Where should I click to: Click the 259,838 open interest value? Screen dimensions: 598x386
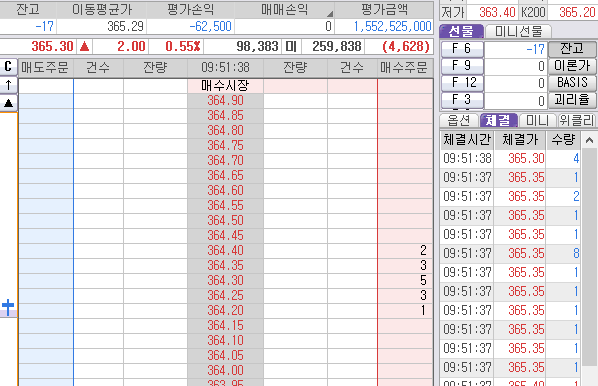pyautogui.click(x=337, y=47)
